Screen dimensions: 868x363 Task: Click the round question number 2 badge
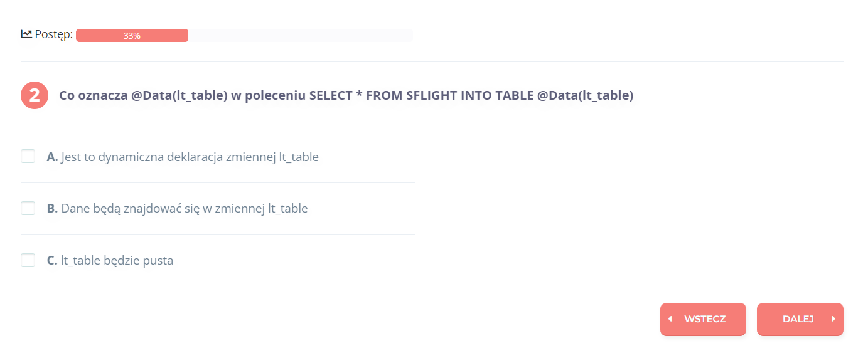click(35, 95)
